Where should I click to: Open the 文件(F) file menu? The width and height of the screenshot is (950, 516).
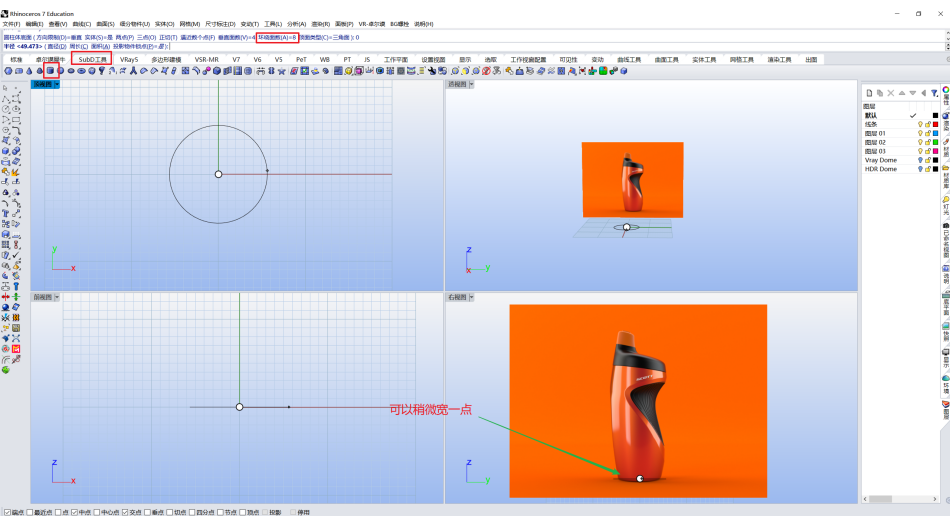12,24
